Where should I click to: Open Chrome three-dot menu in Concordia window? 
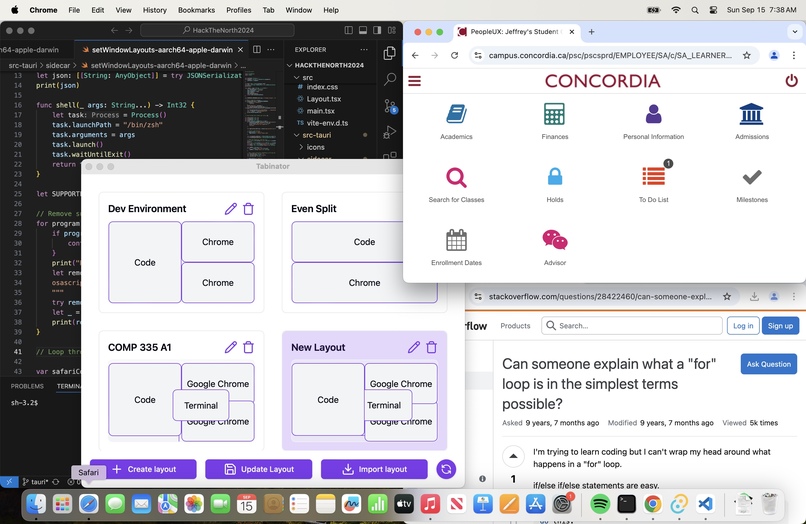click(794, 56)
